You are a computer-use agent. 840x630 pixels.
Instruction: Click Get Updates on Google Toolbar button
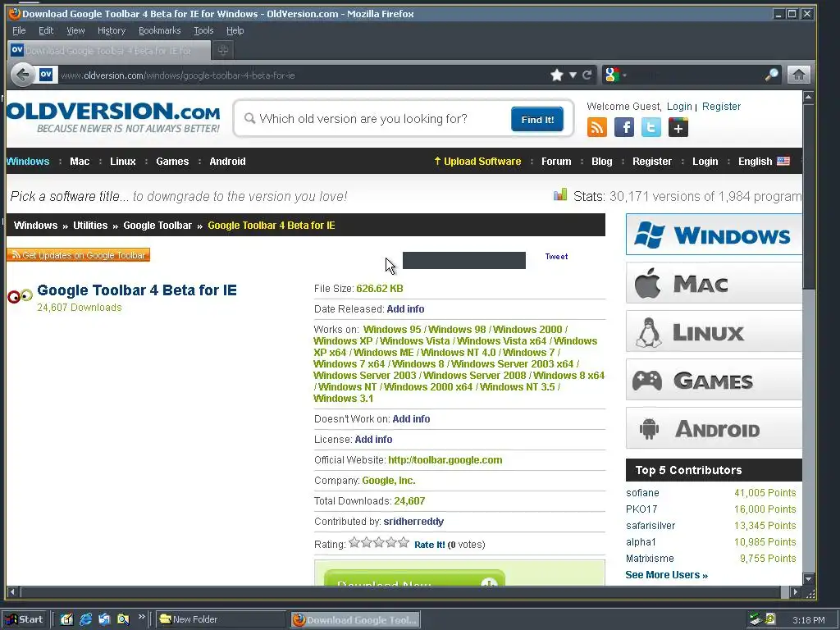pos(78,255)
